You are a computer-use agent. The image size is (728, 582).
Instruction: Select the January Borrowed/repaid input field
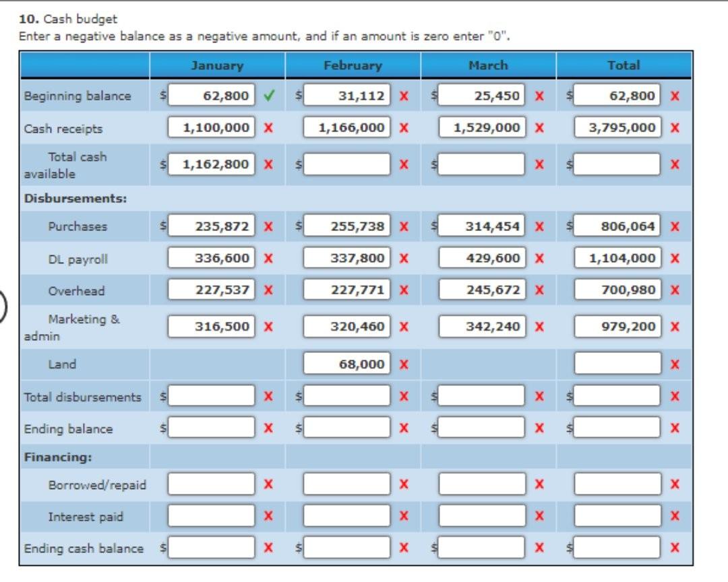click(211, 484)
